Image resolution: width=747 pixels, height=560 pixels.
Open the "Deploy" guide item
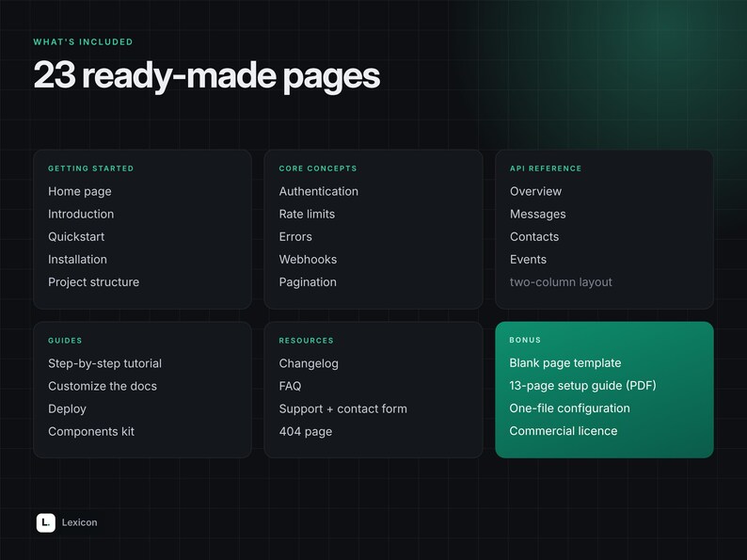67,408
